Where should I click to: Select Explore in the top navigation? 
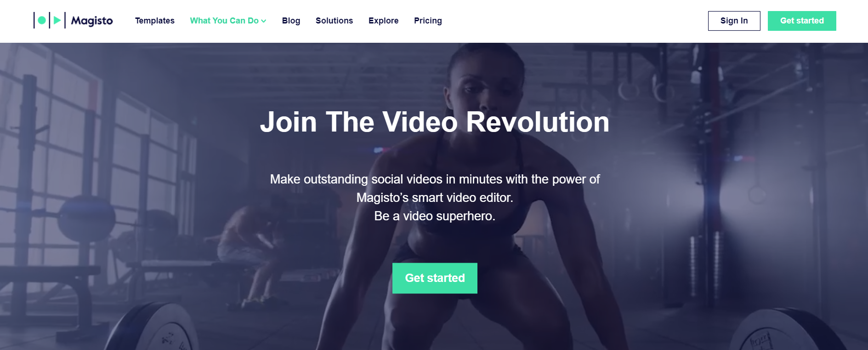tap(383, 21)
